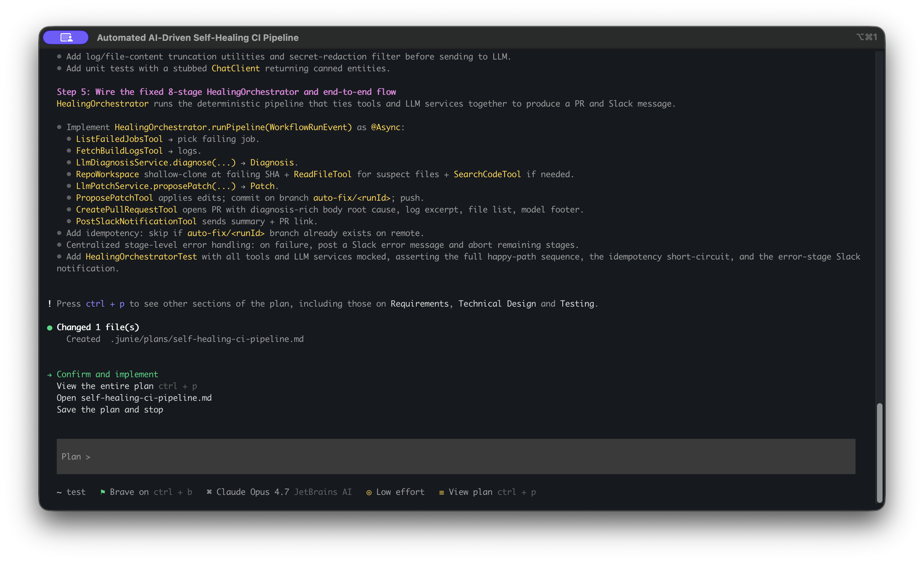
Task: Click the green dot beside Changed files
Action: coord(49,328)
